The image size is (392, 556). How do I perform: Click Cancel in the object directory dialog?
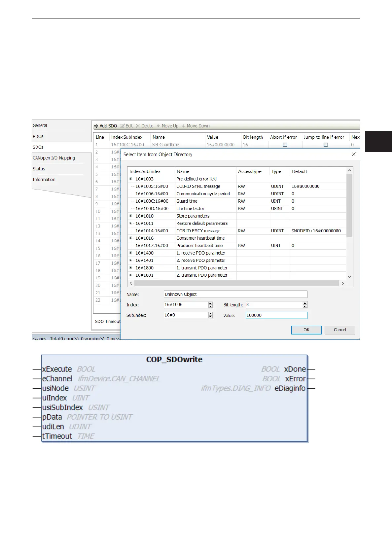tap(339, 330)
